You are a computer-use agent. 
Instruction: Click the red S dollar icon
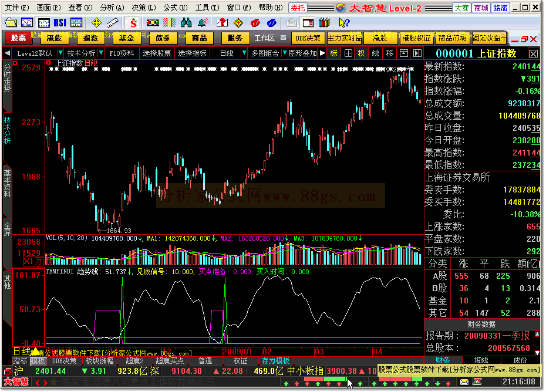(133, 23)
